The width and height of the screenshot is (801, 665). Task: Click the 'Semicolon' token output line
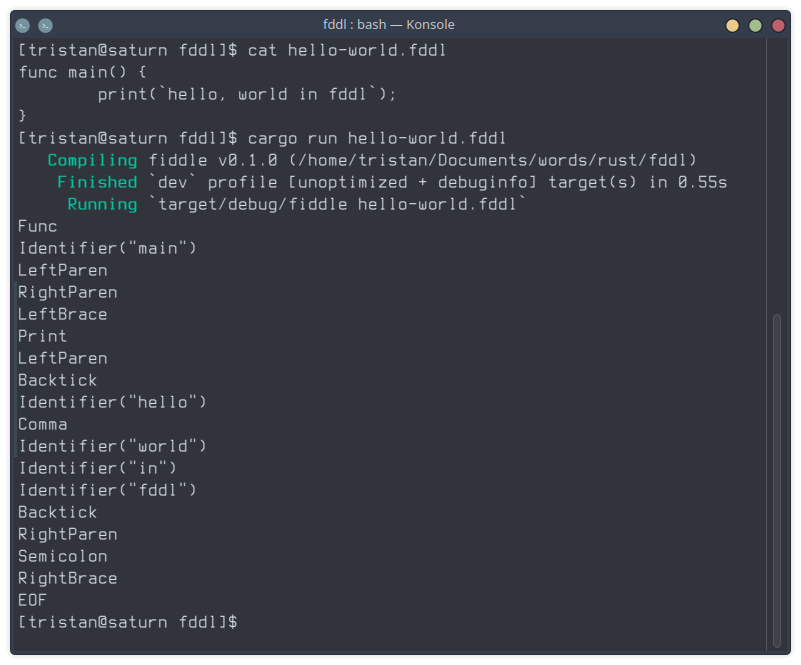(62, 556)
